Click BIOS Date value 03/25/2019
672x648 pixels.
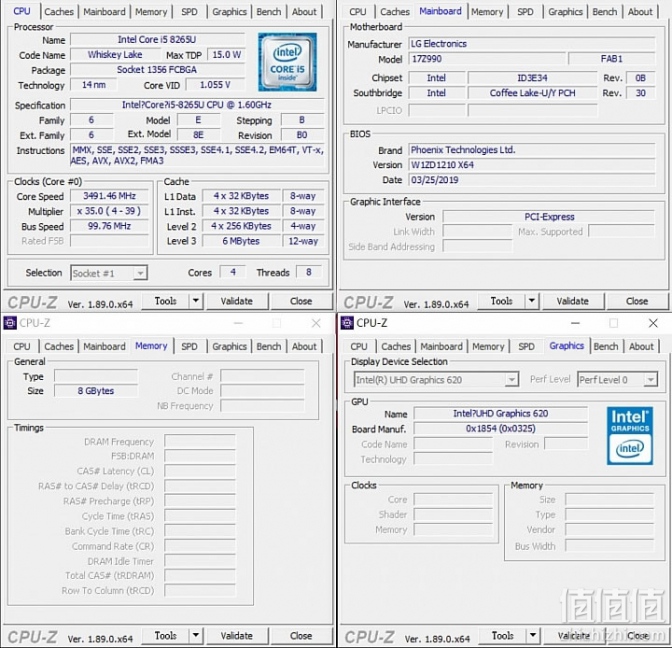532,180
